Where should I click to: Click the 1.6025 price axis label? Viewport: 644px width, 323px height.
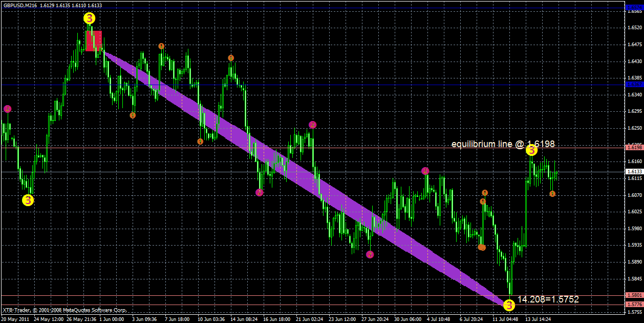tap(635, 212)
